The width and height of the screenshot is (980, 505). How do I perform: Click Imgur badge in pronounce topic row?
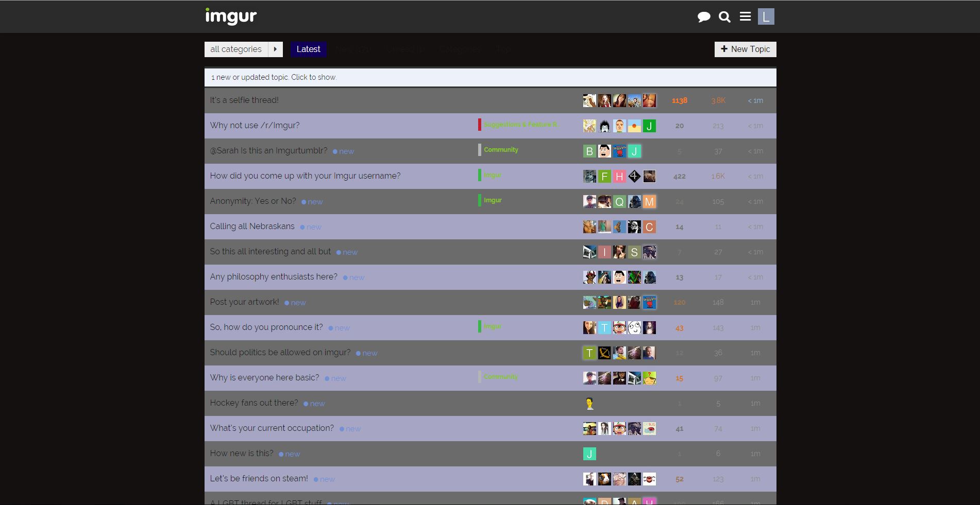coord(490,326)
